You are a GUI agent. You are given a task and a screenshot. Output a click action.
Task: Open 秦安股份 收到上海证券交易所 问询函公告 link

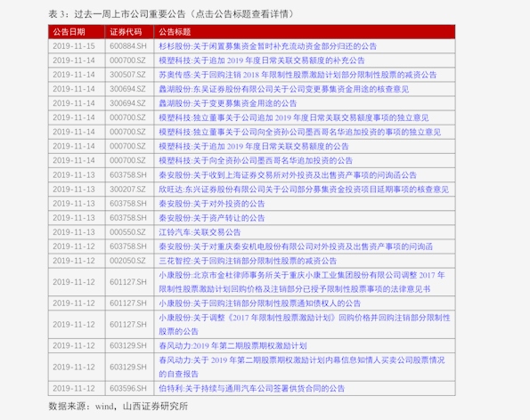tap(288, 175)
